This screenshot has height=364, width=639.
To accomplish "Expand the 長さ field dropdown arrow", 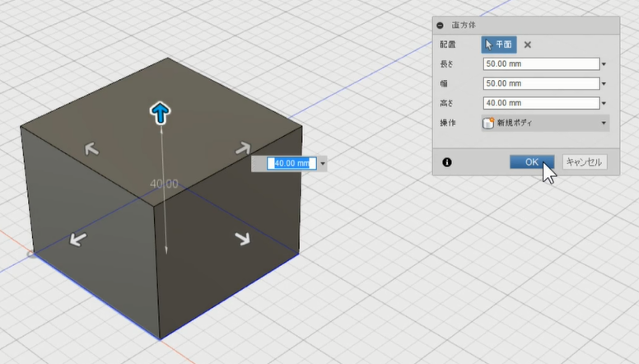I will tap(604, 64).
